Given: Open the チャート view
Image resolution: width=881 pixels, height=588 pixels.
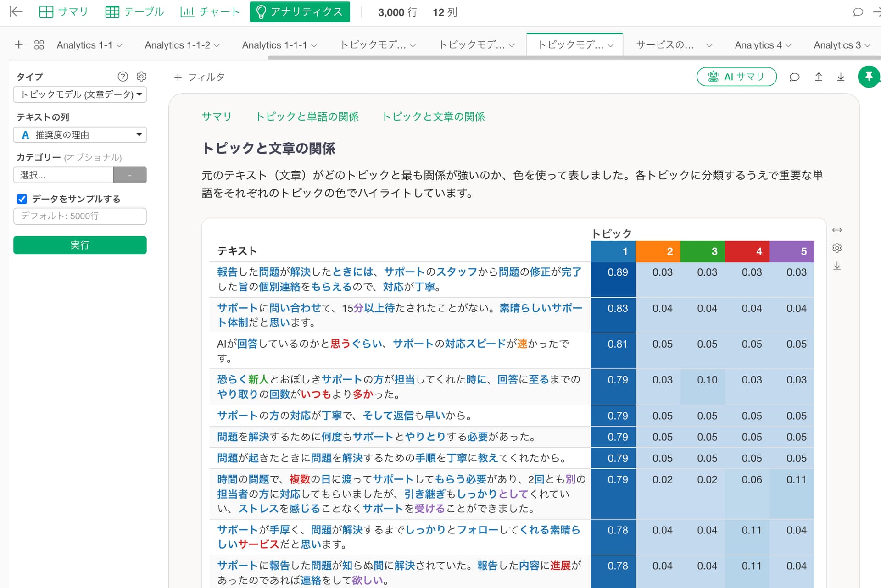Looking at the screenshot, I should click(x=210, y=11).
